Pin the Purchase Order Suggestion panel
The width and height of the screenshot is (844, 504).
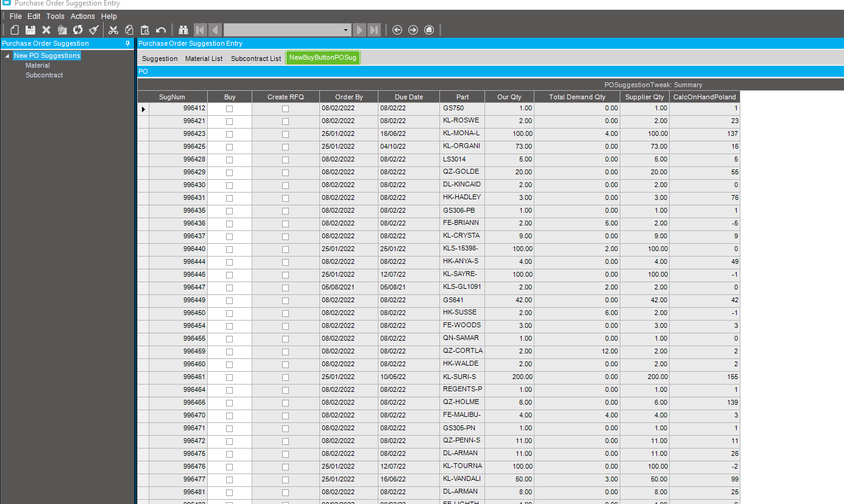coord(127,43)
